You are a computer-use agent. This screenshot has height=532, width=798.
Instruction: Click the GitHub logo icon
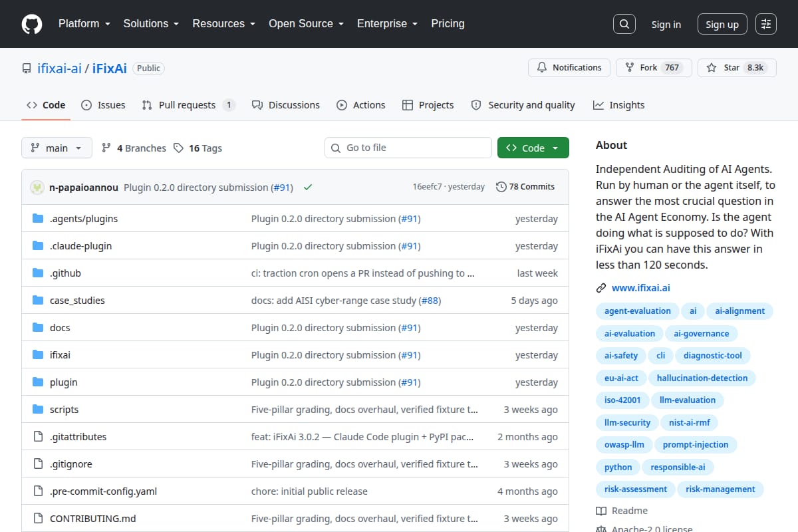(32, 24)
